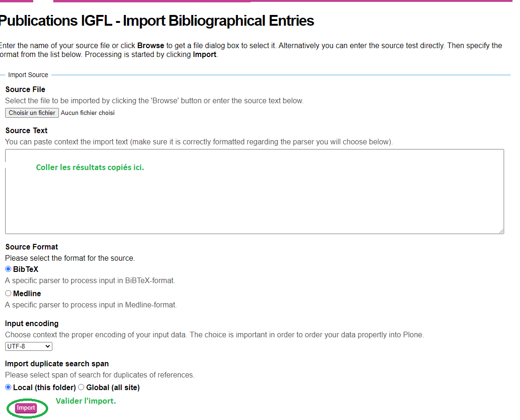The height and width of the screenshot is (420, 520).
Task: Click the 'Aucun fichier choisi' file status text
Action: [87, 113]
